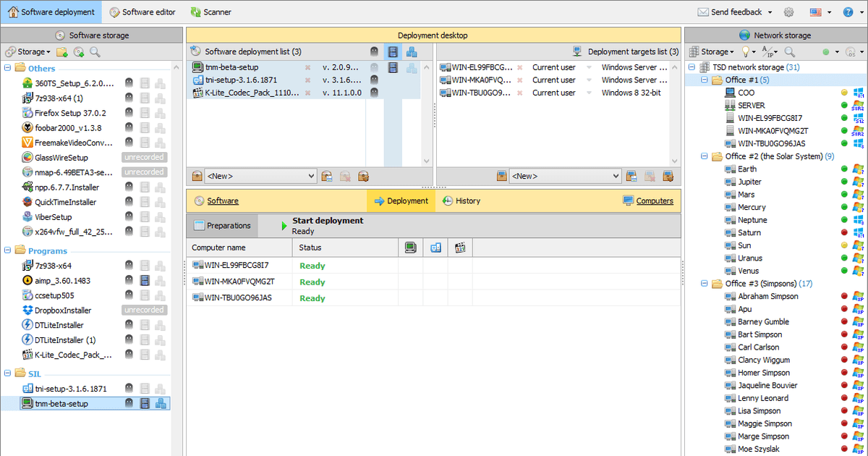Click the Preparations button
The height and width of the screenshot is (456, 868).
(x=223, y=225)
